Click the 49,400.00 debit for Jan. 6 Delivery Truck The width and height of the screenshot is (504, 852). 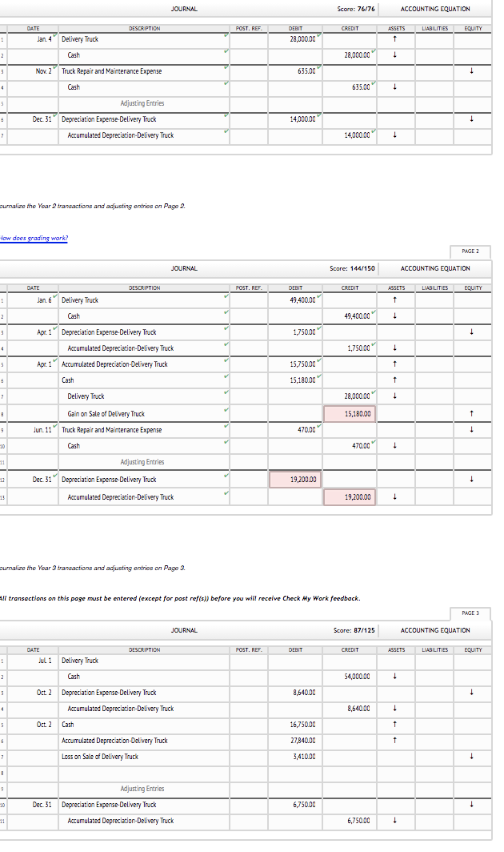[x=295, y=300]
